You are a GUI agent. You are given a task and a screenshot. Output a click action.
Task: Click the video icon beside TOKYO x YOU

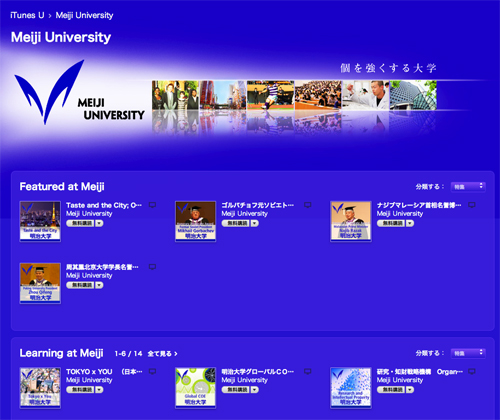(x=152, y=371)
